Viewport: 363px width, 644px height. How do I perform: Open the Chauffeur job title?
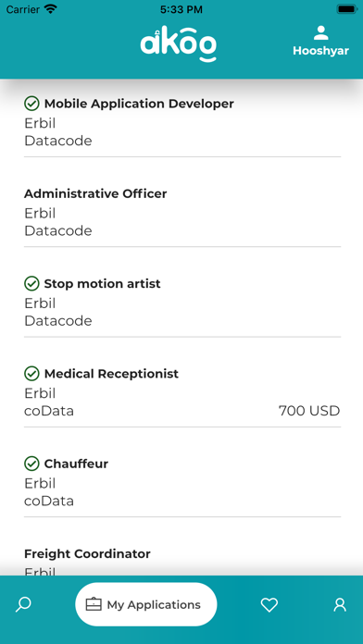pyautogui.click(x=76, y=464)
